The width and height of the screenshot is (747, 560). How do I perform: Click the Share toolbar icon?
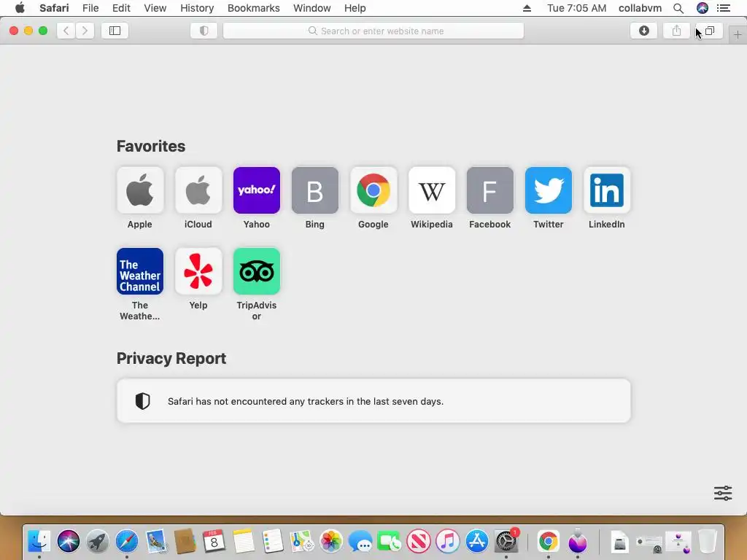coord(676,31)
